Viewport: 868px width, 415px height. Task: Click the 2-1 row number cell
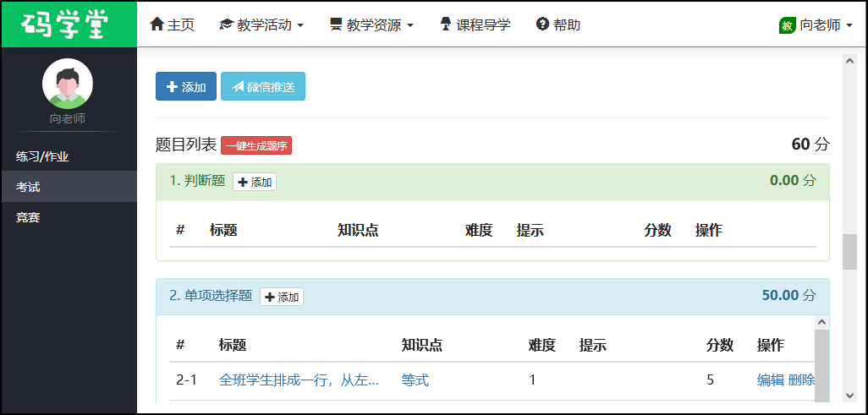pyautogui.click(x=187, y=380)
